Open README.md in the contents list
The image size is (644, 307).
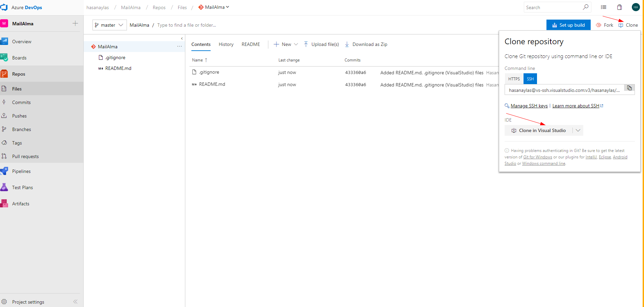(212, 84)
